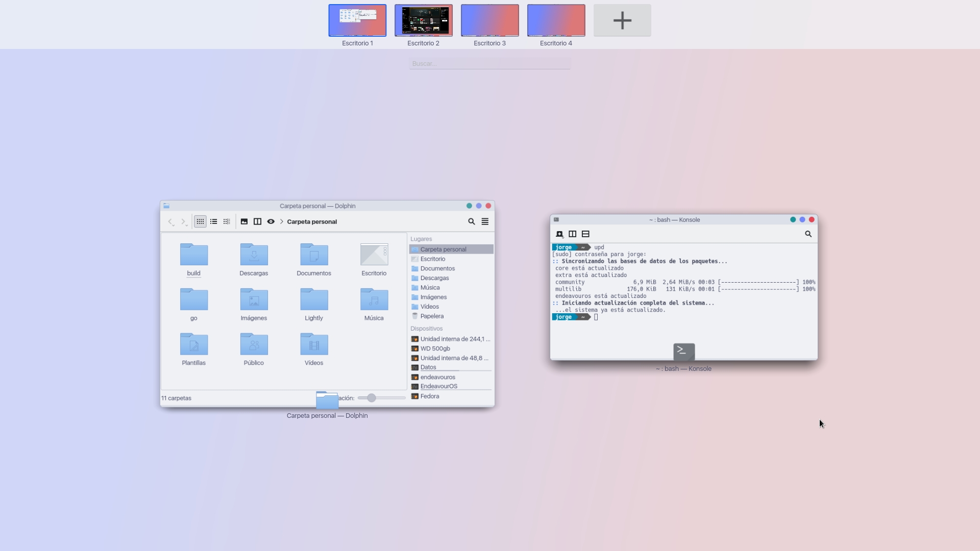Split Konsole view left/right
980x551 pixels.
[572, 234]
